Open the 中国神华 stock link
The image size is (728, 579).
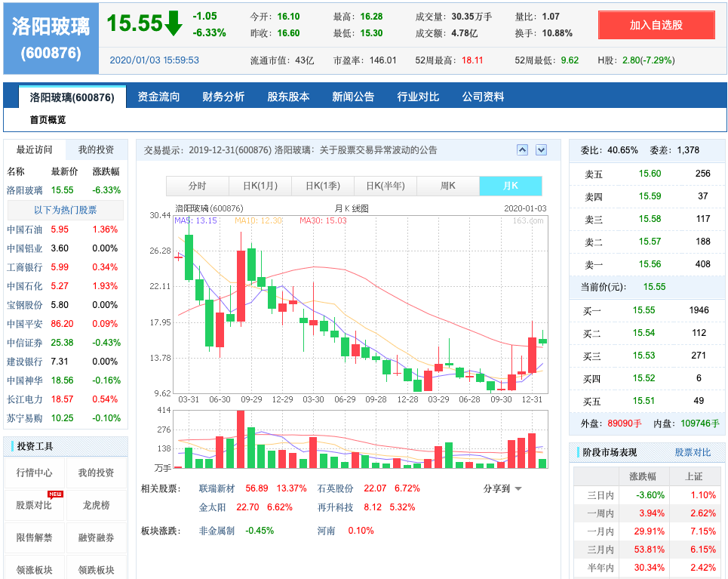coord(25,380)
